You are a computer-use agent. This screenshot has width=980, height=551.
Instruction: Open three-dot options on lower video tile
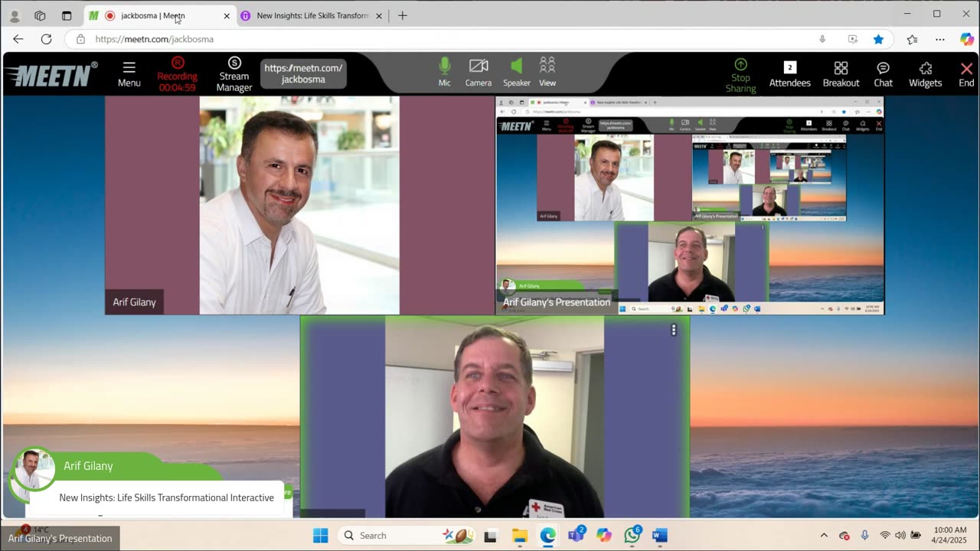click(674, 330)
